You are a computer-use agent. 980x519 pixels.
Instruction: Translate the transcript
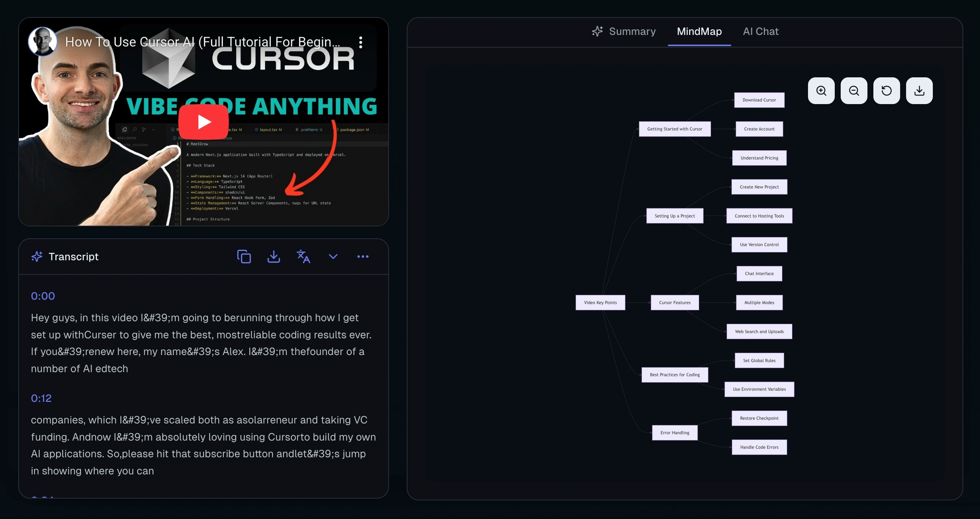tap(303, 256)
